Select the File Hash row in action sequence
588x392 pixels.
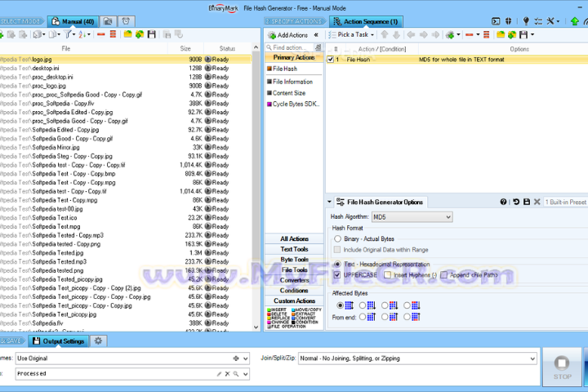click(x=457, y=60)
